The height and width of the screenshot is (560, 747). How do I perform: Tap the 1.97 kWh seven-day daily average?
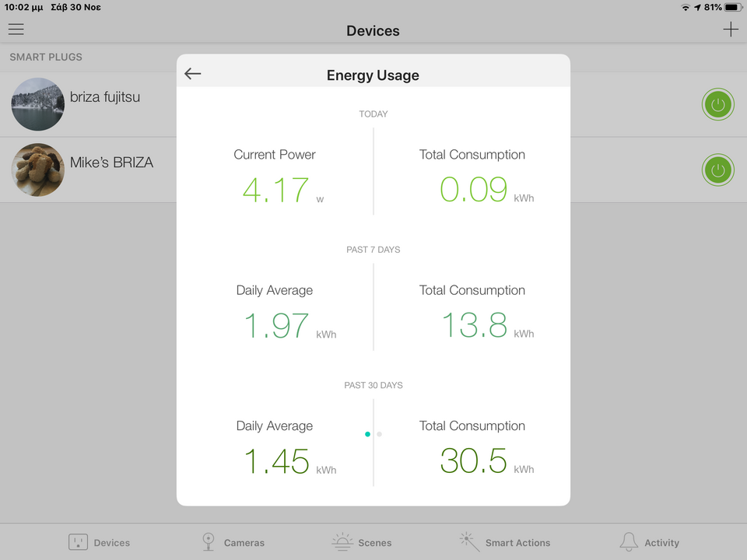289,326
